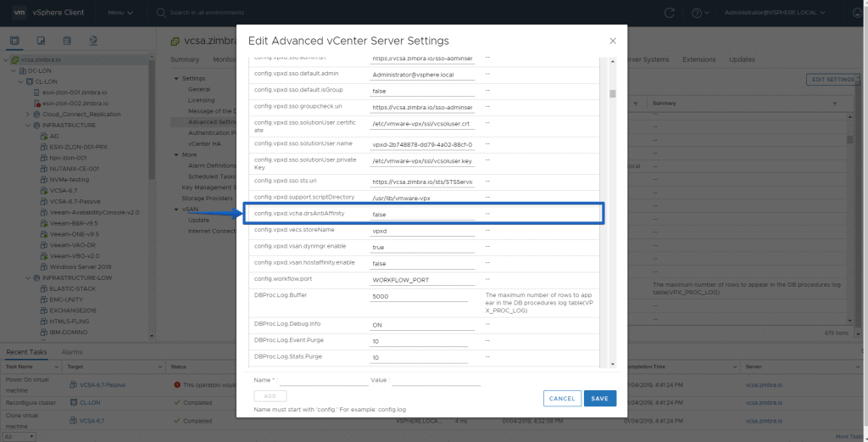Switch to the Recent Tasks tab
Screen dimensions: 868x442
(26, 352)
